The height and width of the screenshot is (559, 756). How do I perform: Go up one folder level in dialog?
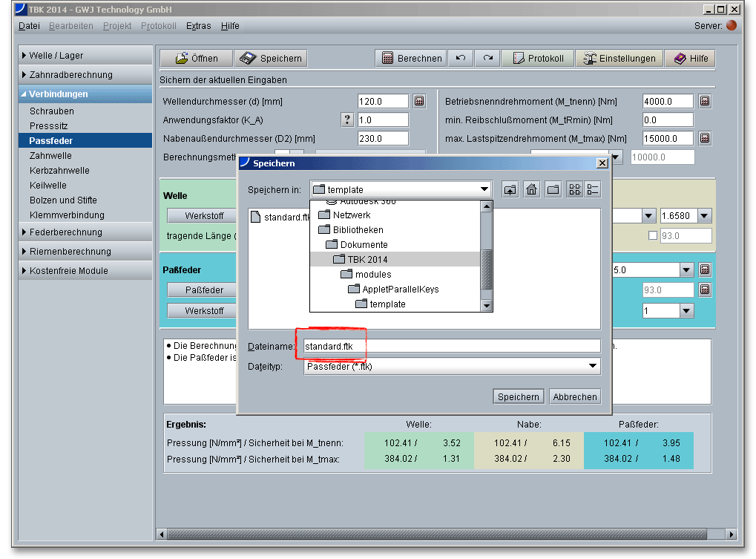pyautogui.click(x=510, y=189)
